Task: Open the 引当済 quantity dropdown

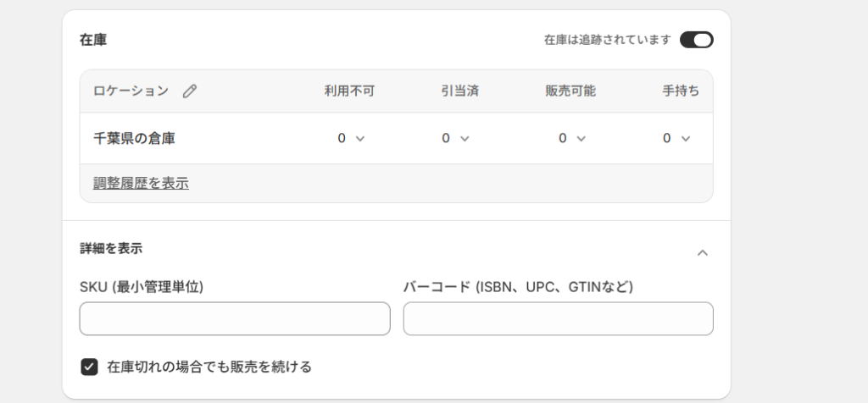Action: tap(455, 138)
